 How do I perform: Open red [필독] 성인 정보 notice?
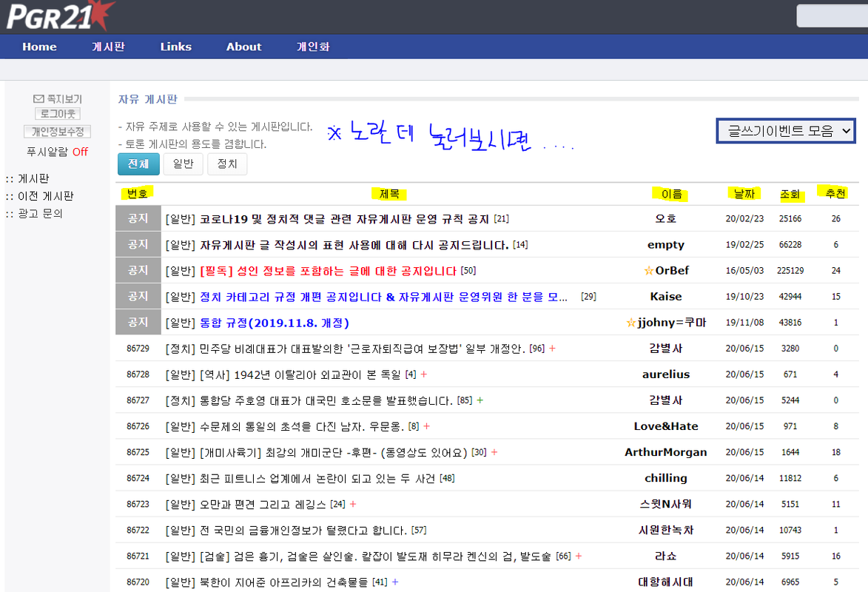328,271
